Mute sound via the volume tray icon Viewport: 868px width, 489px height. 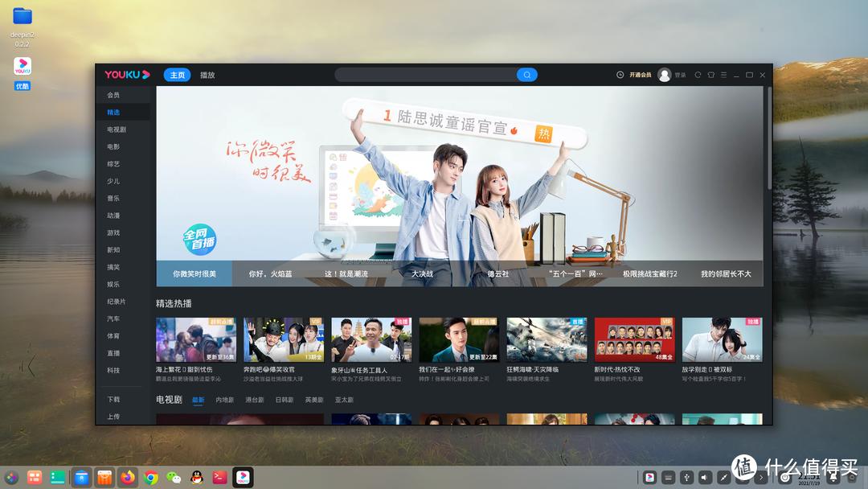pyautogui.click(x=705, y=477)
